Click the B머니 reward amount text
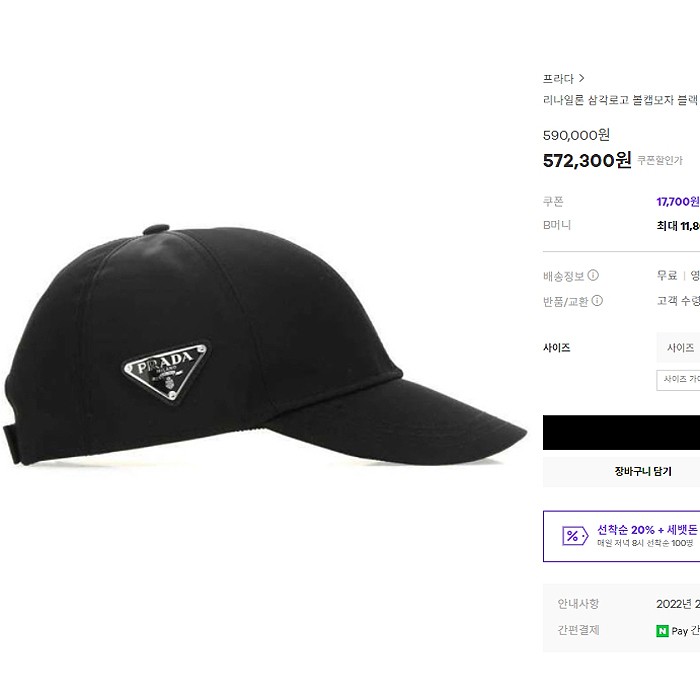 [x=678, y=226]
